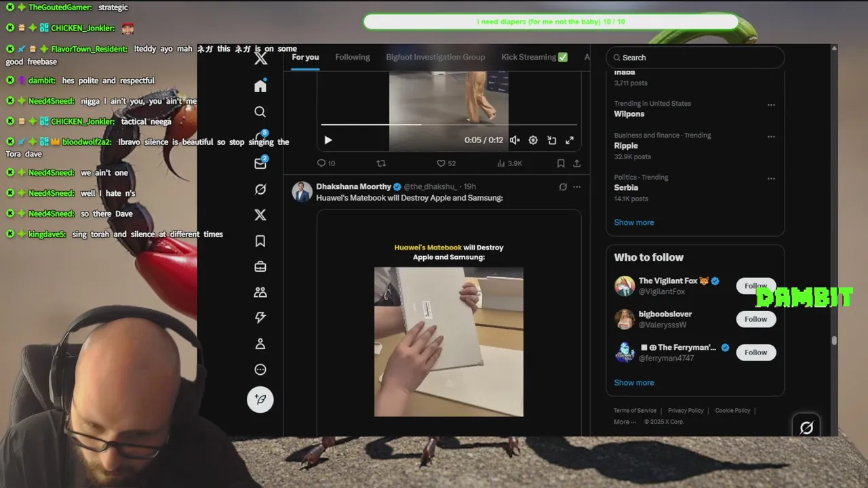The image size is (868, 488).
Task: Switch to the For you tab
Action: coord(305,57)
